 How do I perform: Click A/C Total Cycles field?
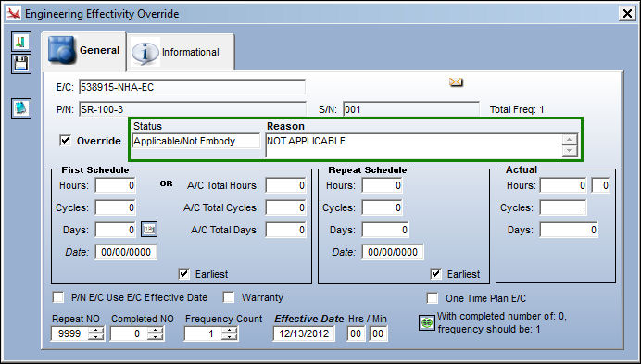click(285, 207)
